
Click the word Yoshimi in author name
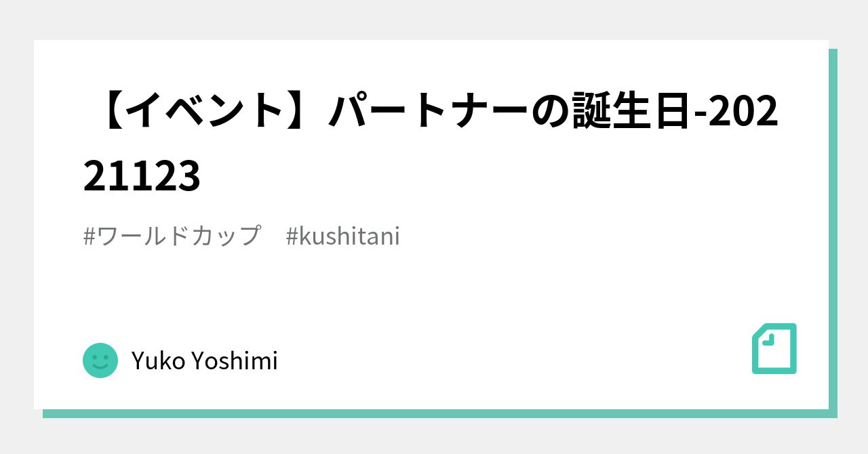click(x=234, y=361)
